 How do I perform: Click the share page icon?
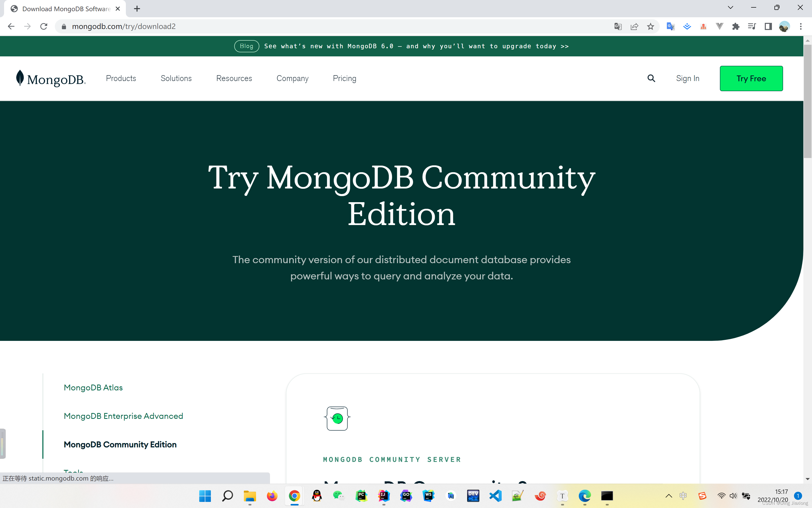(634, 26)
